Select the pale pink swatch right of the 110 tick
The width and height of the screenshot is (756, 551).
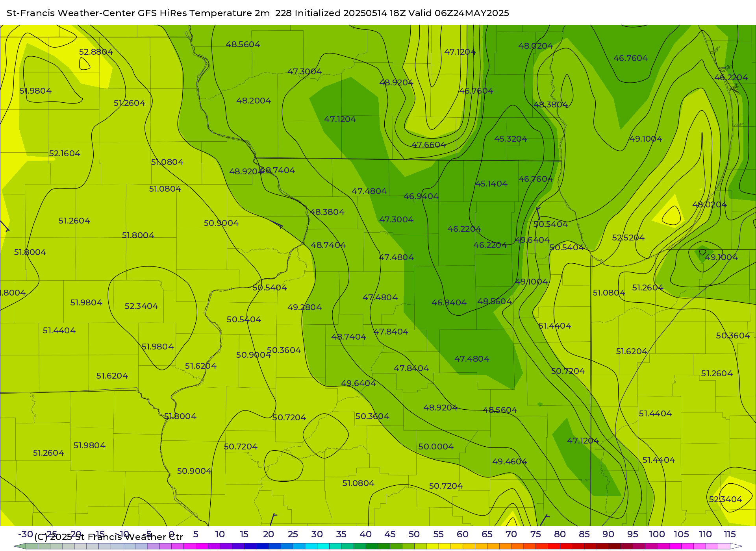tap(712, 546)
